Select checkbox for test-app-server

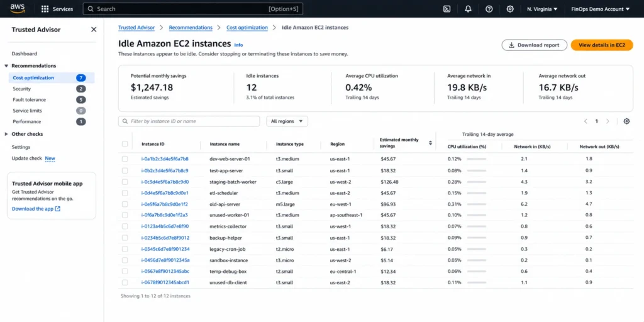point(125,170)
